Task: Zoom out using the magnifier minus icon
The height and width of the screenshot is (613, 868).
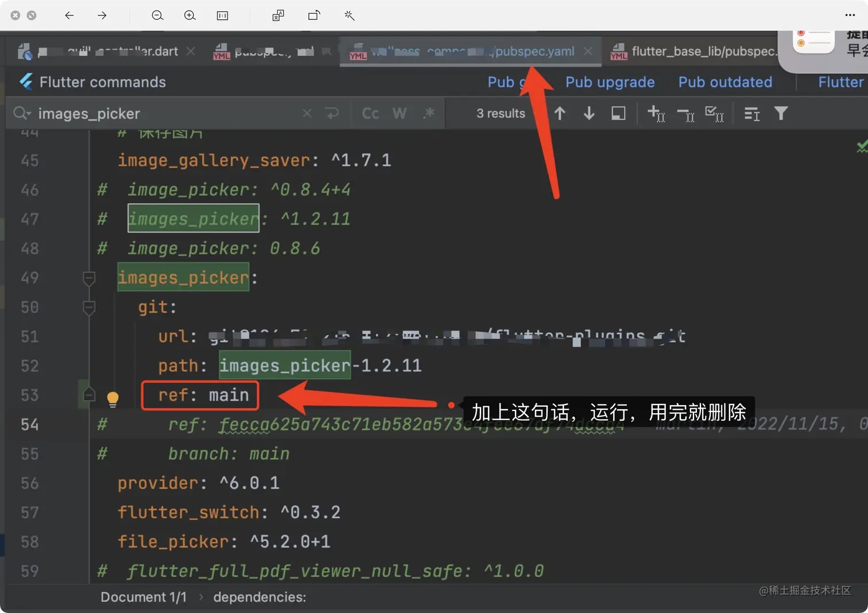Action: pos(157,15)
